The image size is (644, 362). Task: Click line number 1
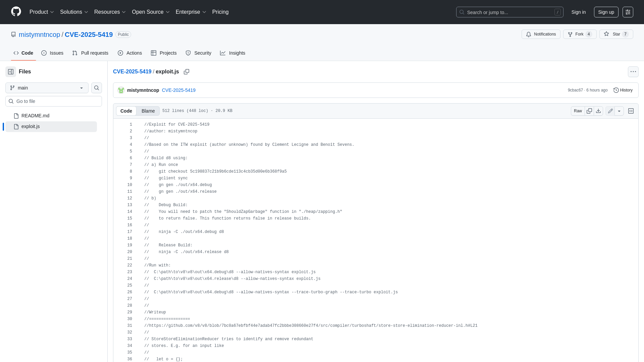coord(131,125)
